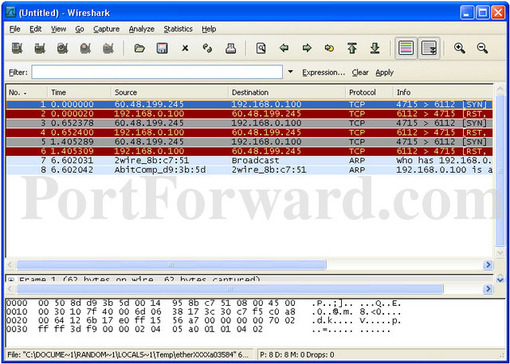Stop the running capture icon
The image size is (510, 364).
85,48
